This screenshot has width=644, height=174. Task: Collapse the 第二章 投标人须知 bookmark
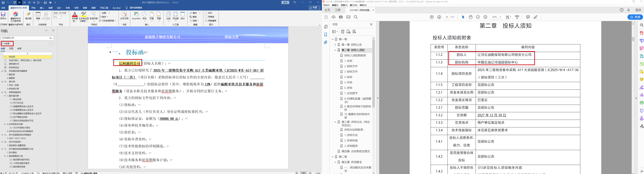(335, 50)
